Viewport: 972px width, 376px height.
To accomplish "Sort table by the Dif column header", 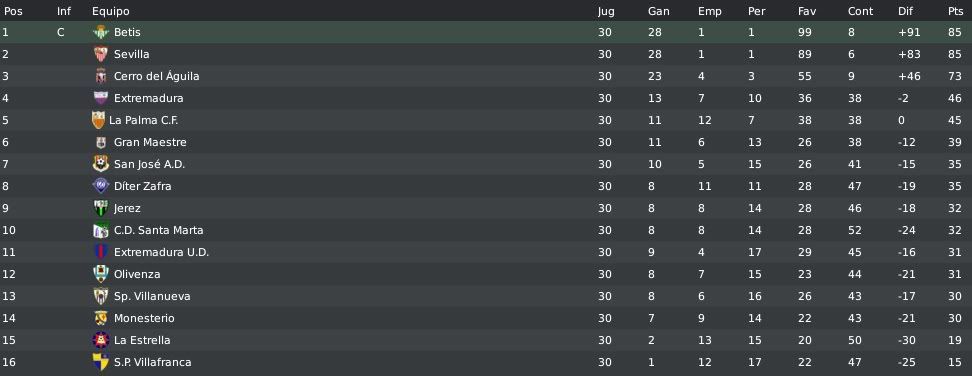I will 906,11.
